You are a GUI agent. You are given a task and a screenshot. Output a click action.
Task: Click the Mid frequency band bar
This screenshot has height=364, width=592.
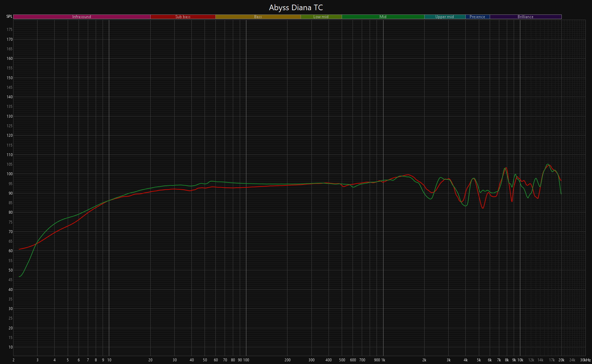coord(383,17)
